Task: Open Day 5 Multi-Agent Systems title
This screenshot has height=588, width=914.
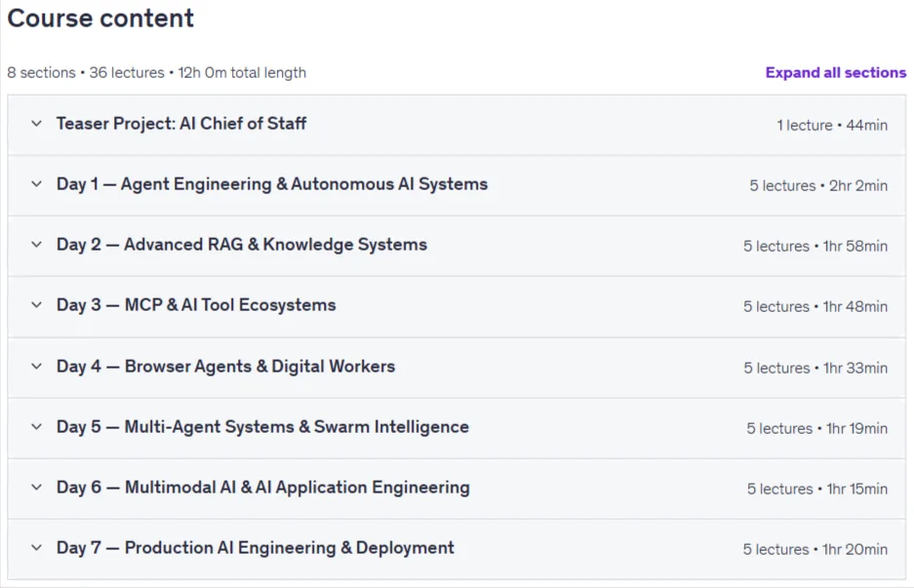Action: pyautogui.click(x=262, y=427)
